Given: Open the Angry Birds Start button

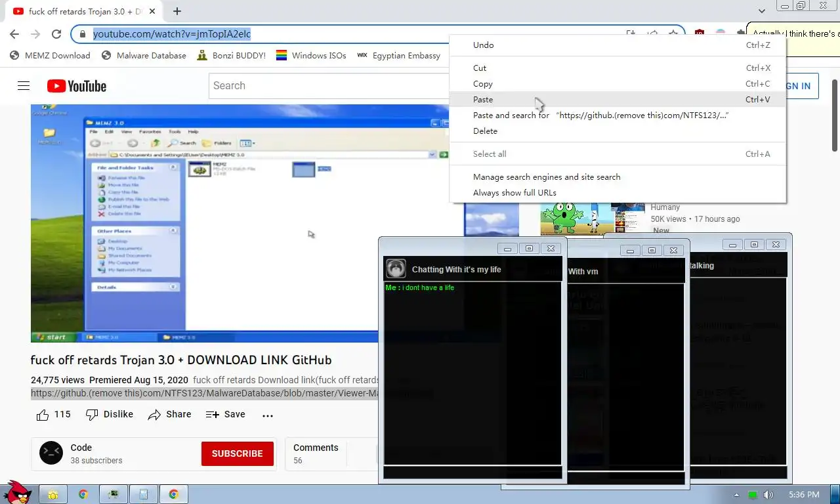Looking at the screenshot, I should [16, 493].
